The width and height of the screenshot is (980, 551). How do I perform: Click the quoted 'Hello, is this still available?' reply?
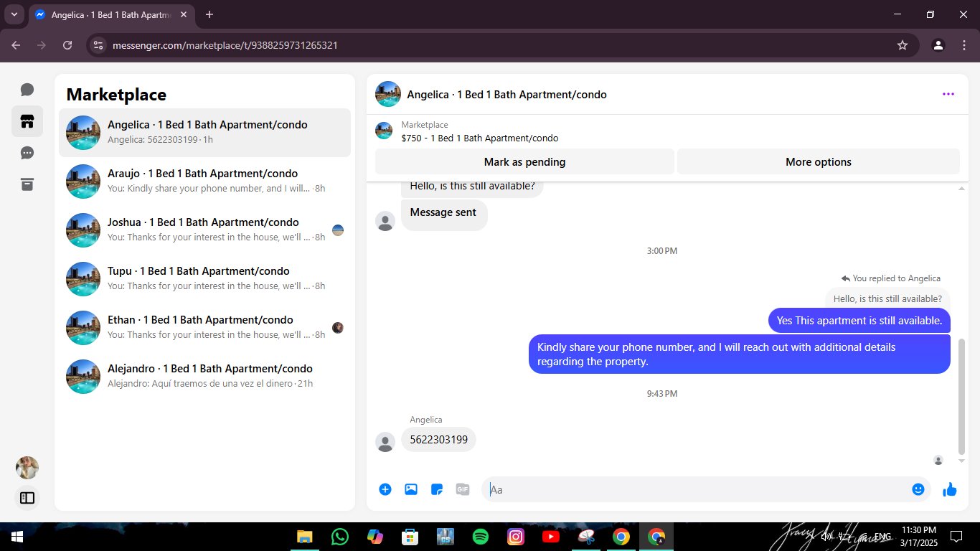point(887,298)
